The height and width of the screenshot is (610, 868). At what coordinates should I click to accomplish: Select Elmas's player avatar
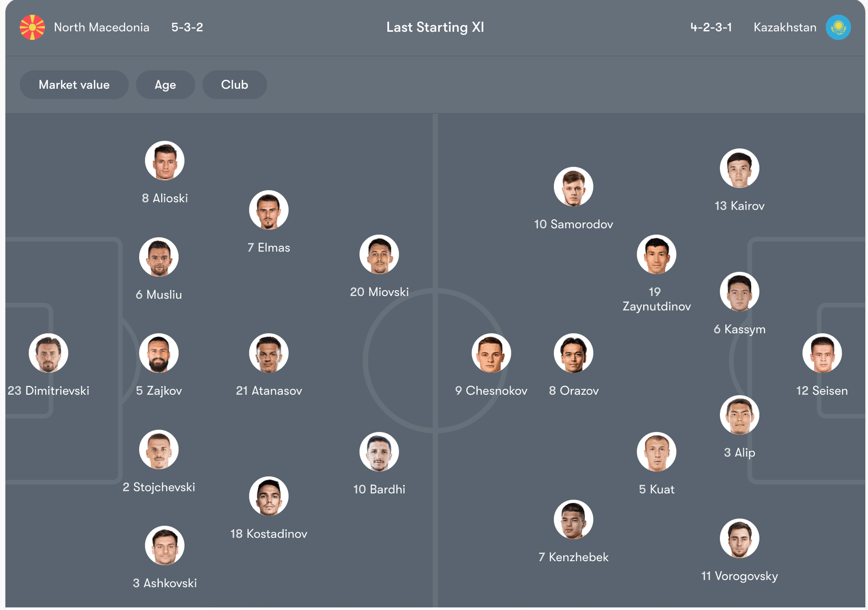click(269, 210)
